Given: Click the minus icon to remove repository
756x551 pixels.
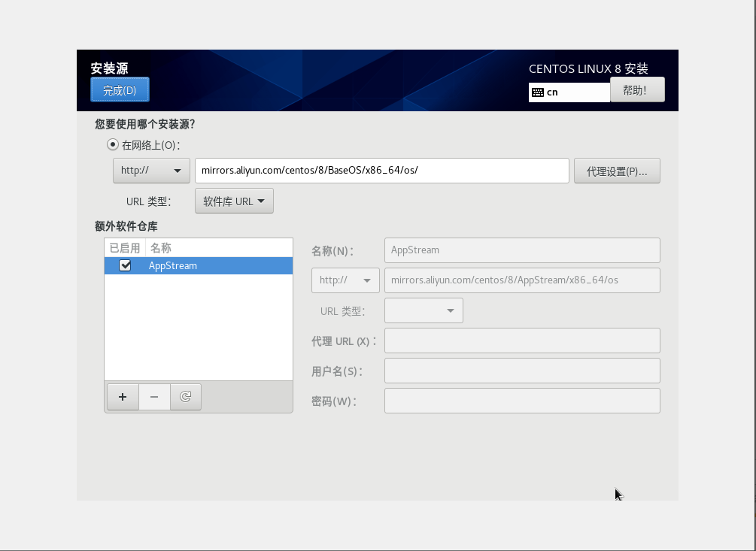Looking at the screenshot, I should (154, 396).
